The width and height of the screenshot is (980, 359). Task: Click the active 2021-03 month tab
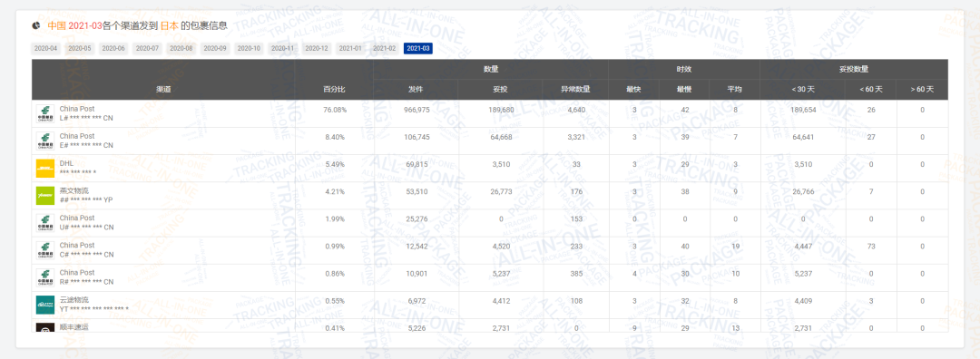(x=418, y=48)
